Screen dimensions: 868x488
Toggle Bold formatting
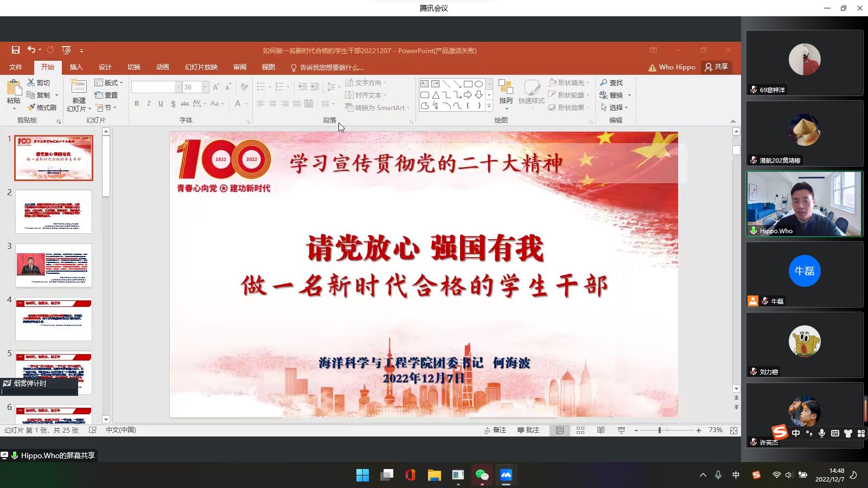click(137, 104)
